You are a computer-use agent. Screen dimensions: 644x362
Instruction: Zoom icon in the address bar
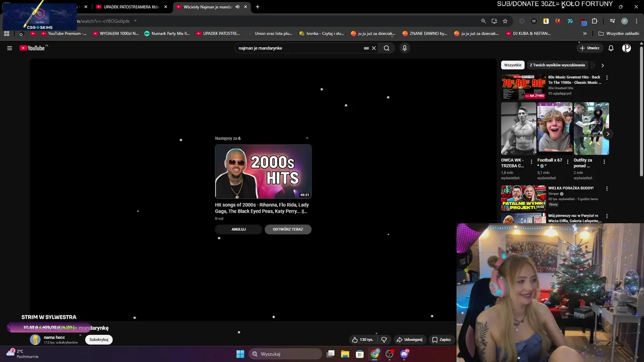click(484, 21)
